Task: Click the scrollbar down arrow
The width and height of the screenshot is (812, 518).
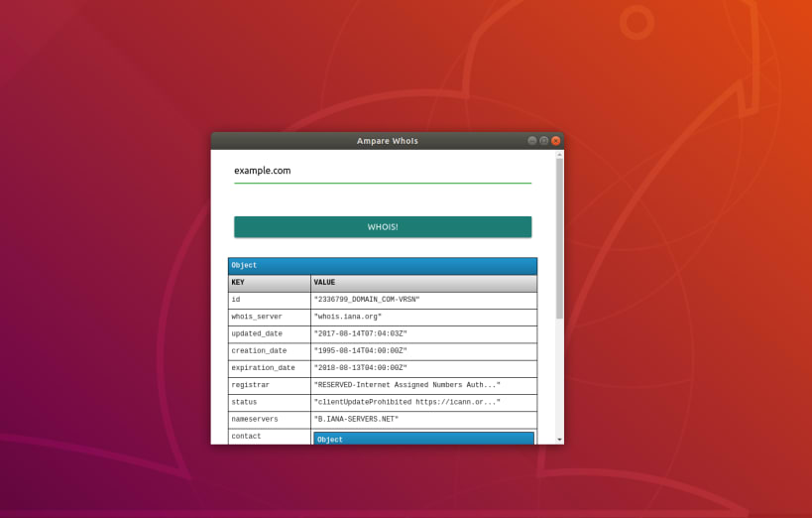Action: [x=559, y=440]
